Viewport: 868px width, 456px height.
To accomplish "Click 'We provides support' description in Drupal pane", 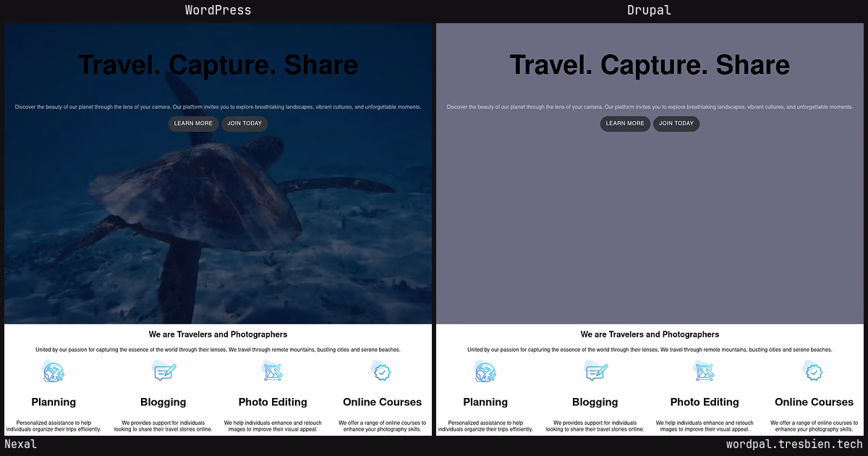I will click(595, 426).
